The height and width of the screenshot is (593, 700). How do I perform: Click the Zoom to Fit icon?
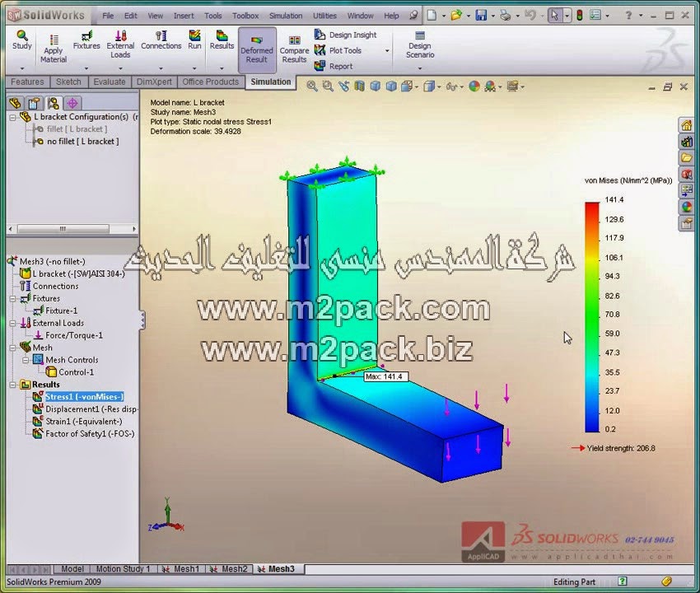tap(312, 86)
